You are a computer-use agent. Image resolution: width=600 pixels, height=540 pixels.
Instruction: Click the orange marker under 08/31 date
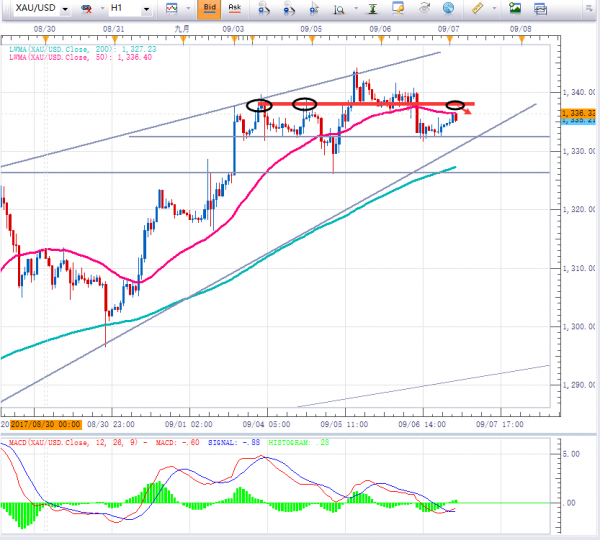[x=114, y=39]
